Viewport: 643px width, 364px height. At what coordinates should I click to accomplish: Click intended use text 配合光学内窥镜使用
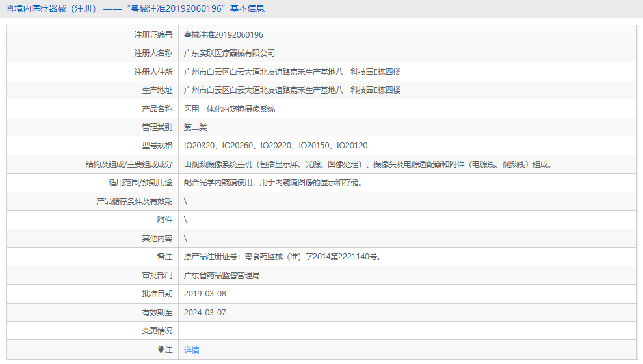tap(274, 183)
